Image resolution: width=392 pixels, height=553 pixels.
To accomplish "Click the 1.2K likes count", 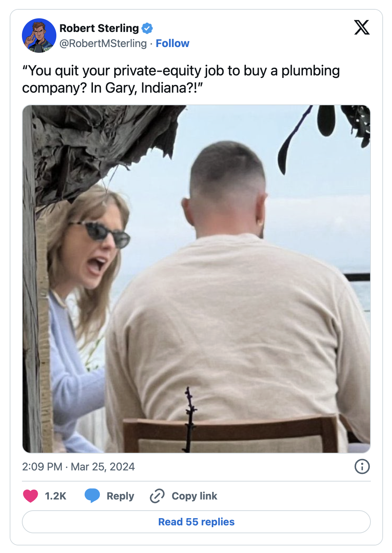I will [56, 496].
